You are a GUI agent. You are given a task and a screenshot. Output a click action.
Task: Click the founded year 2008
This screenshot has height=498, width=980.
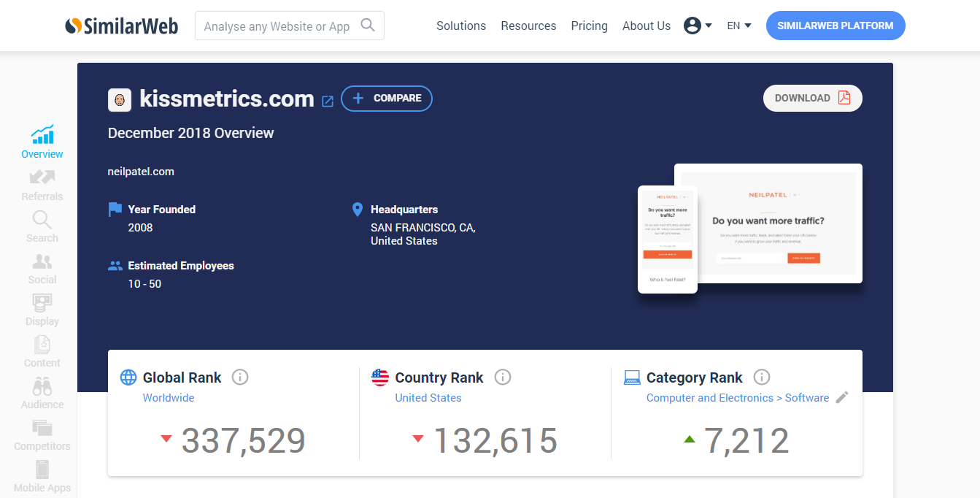pyautogui.click(x=141, y=228)
